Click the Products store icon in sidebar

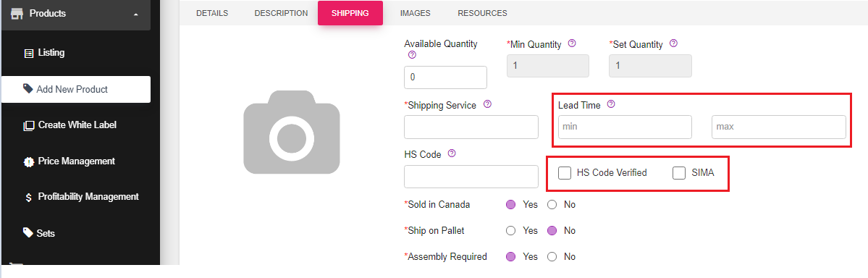(x=16, y=13)
